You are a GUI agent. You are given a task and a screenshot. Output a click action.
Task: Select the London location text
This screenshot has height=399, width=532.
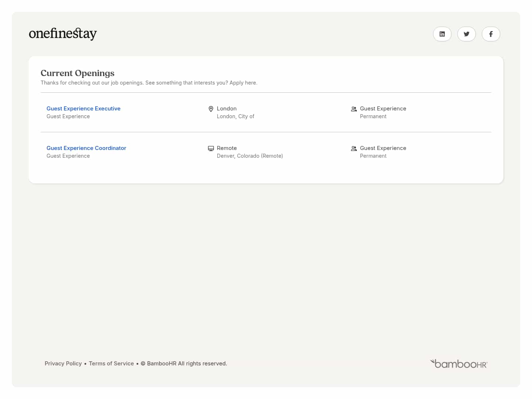click(226, 108)
